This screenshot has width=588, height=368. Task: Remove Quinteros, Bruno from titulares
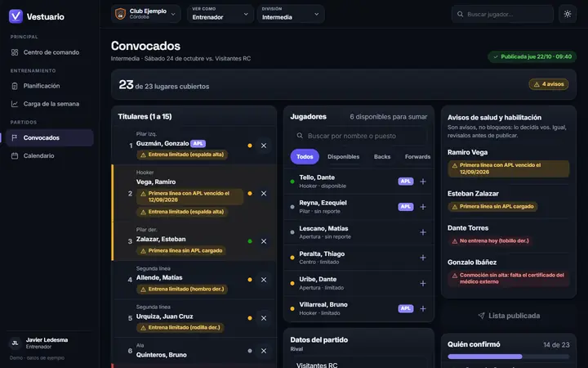coord(264,351)
